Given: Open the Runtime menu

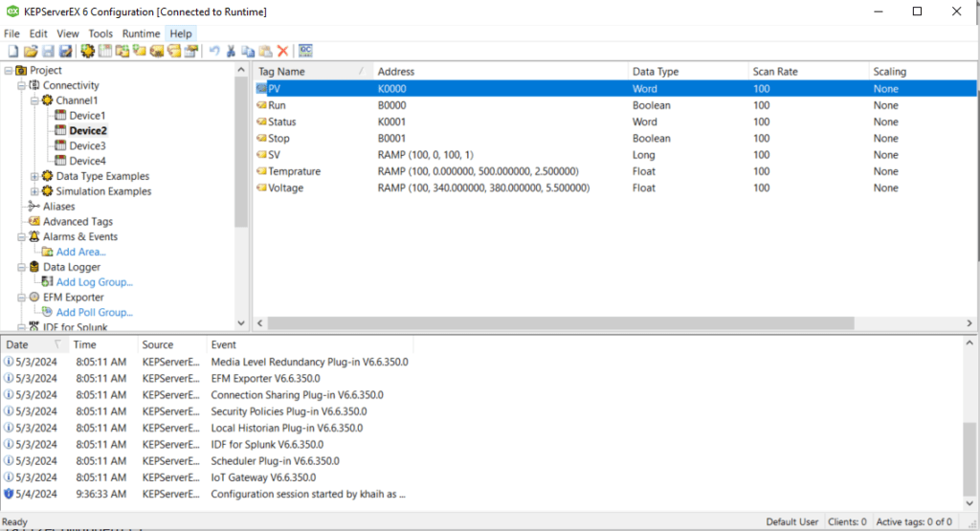Looking at the screenshot, I should (x=141, y=33).
